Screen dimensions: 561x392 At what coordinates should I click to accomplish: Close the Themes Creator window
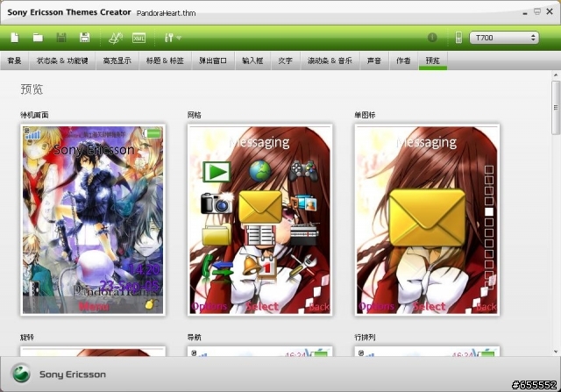(x=550, y=11)
